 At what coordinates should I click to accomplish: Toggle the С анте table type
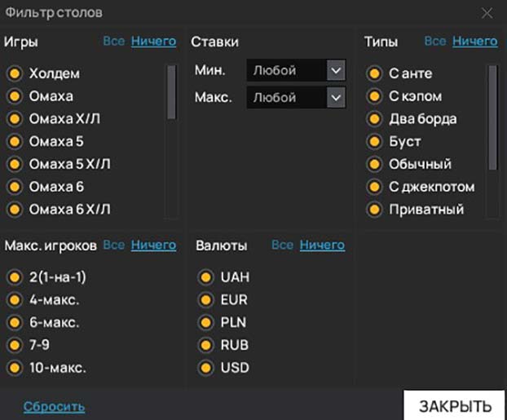(x=374, y=74)
